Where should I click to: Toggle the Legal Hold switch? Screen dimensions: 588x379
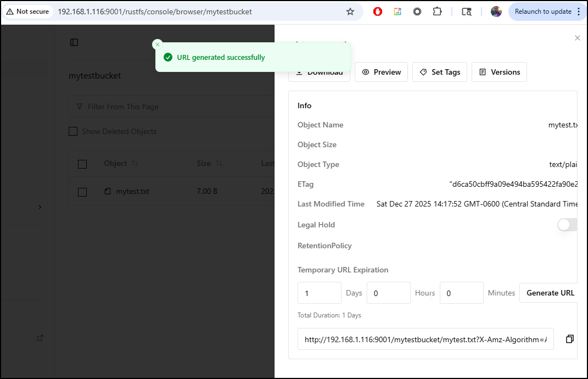click(567, 225)
